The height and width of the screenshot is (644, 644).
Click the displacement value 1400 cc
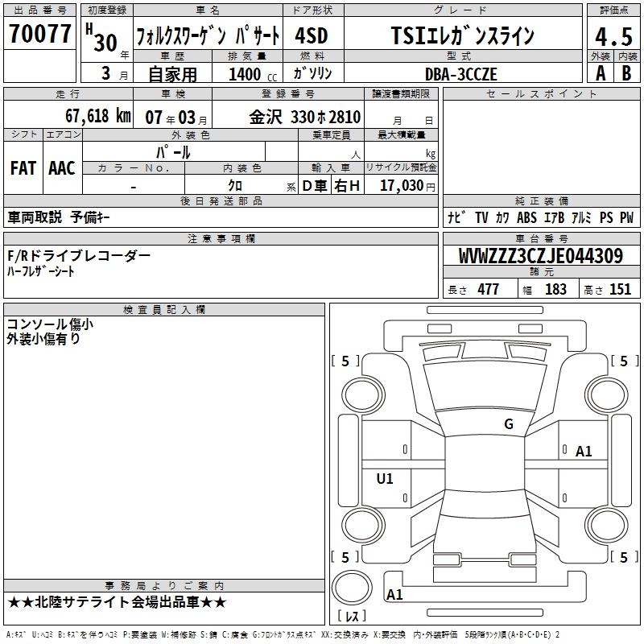(x=253, y=74)
